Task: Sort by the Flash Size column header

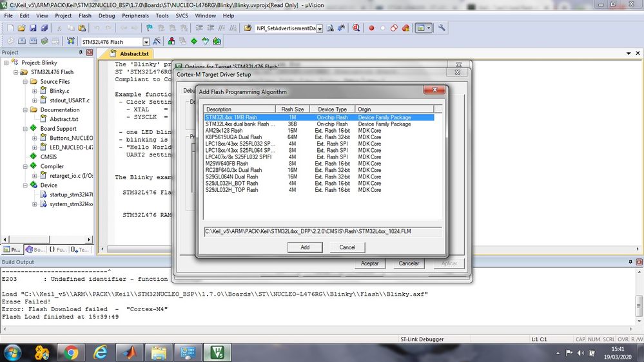Action: [x=293, y=109]
